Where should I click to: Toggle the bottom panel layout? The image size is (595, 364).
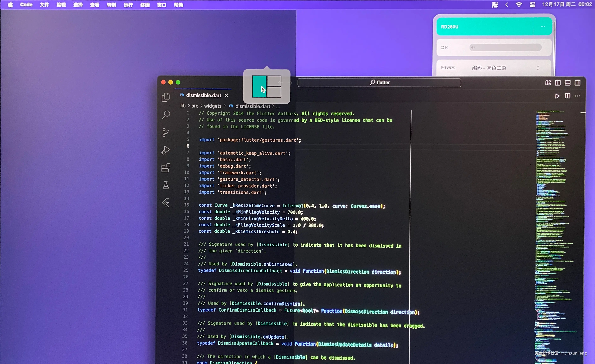[x=567, y=83]
